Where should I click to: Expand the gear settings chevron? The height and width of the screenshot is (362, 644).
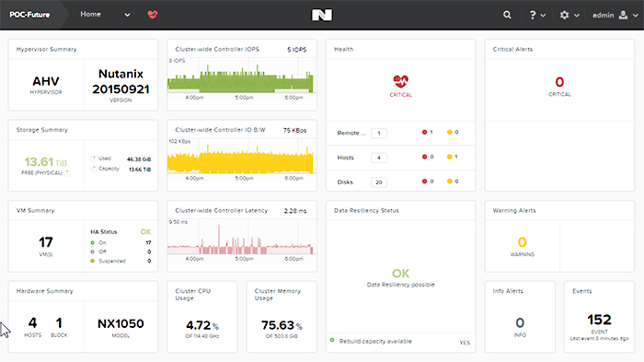click(577, 16)
